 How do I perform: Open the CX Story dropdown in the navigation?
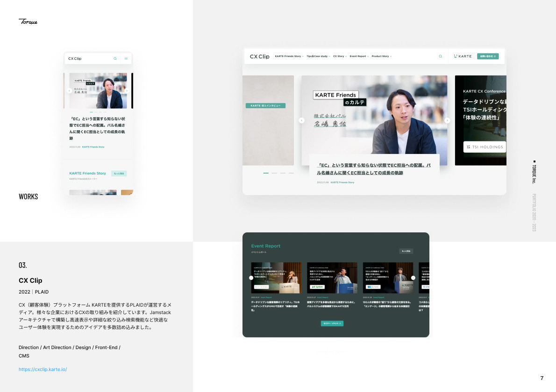point(340,56)
